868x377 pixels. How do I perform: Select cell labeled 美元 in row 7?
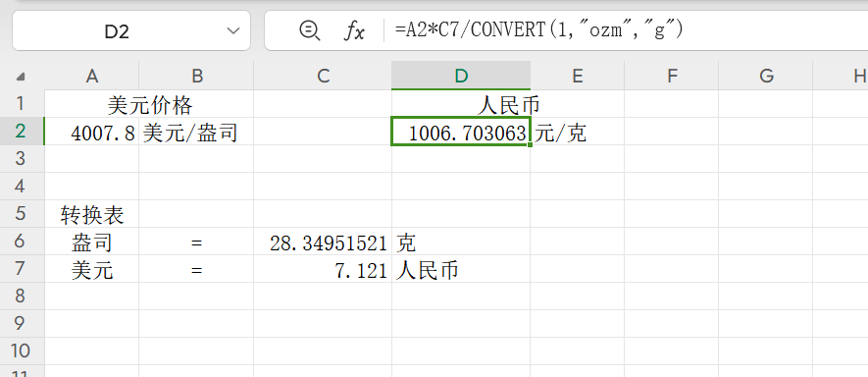pos(92,269)
